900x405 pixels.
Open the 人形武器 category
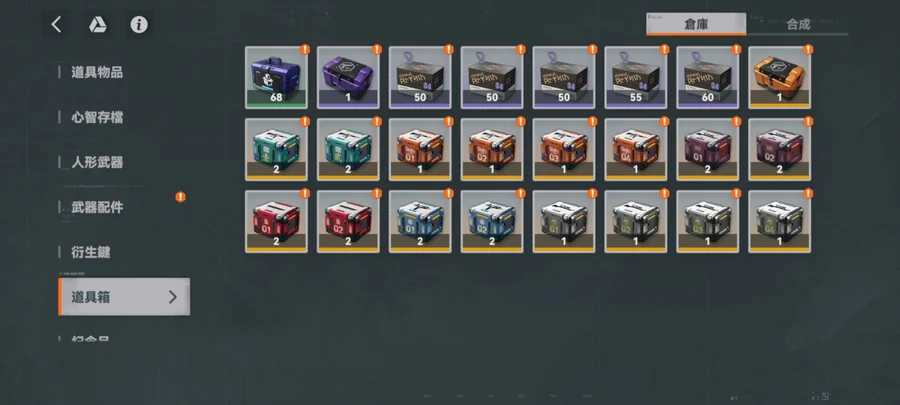(97, 162)
